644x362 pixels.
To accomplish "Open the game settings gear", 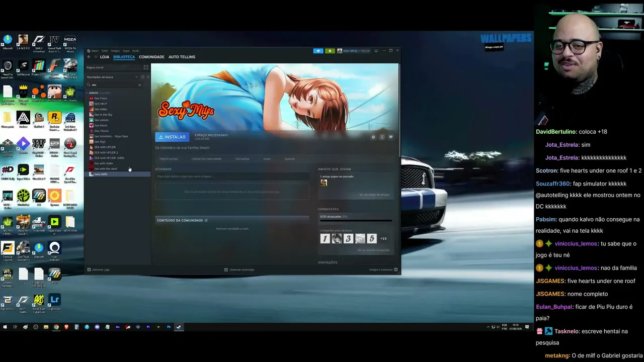I will click(x=373, y=137).
